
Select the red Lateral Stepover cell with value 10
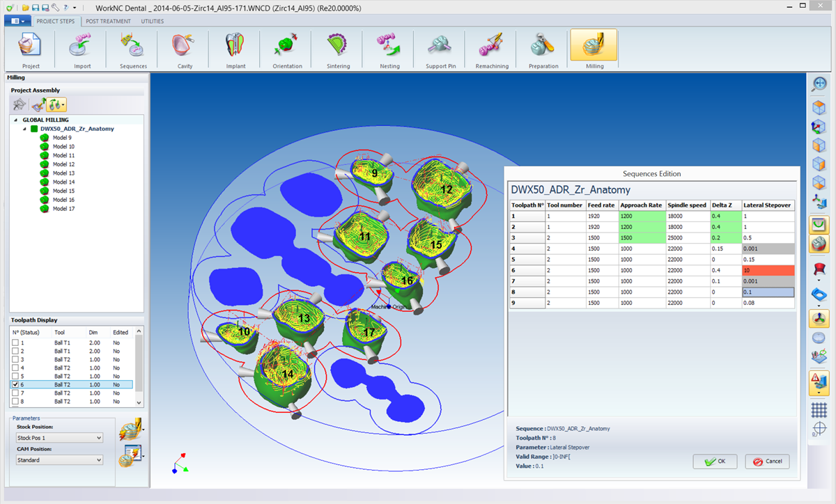coord(768,269)
